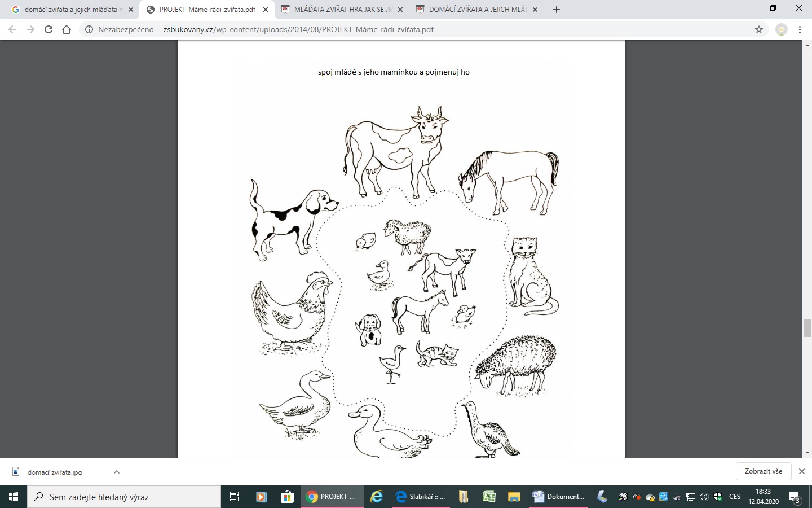The width and height of the screenshot is (812, 508).
Task: Open Windows Task View
Action: coord(235,497)
